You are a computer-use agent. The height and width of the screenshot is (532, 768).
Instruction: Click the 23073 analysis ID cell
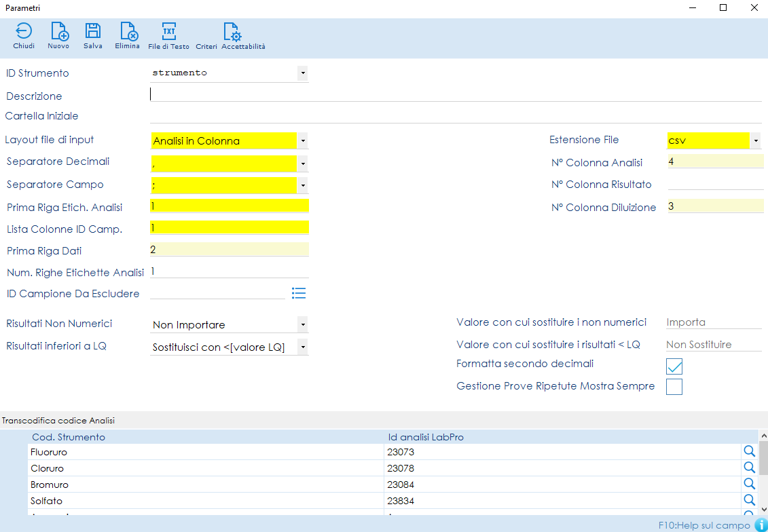click(x=563, y=452)
